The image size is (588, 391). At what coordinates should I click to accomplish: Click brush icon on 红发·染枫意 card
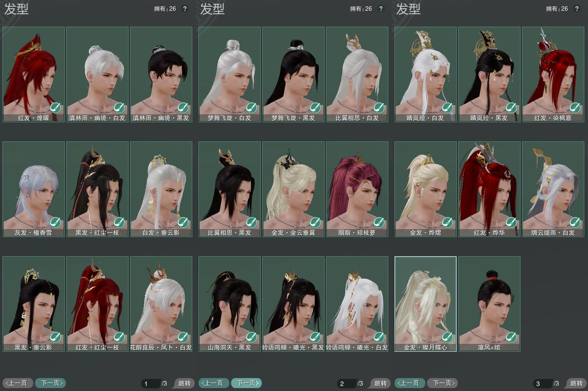click(x=575, y=108)
